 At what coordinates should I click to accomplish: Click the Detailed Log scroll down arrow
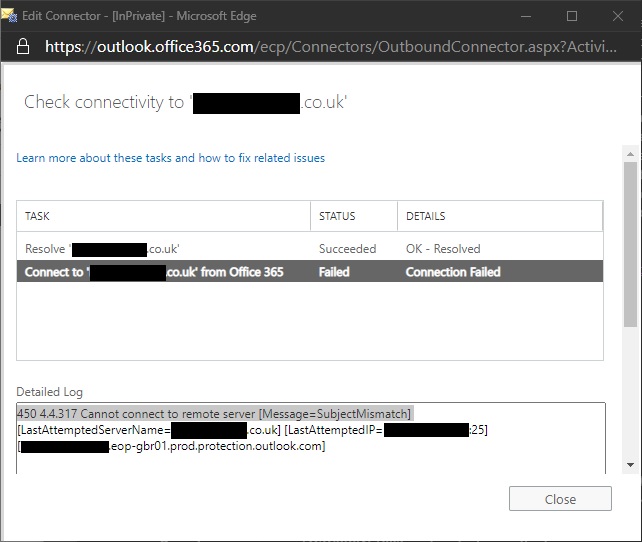point(630,465)
